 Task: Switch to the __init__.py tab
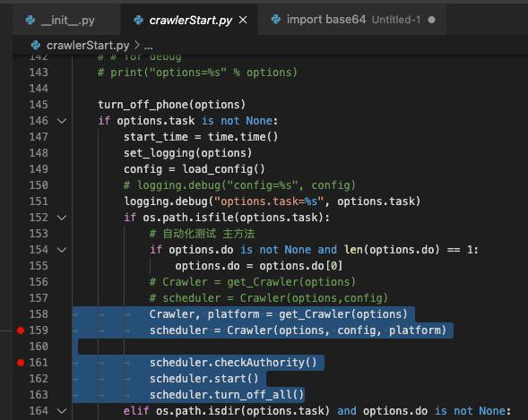(66, 21)
